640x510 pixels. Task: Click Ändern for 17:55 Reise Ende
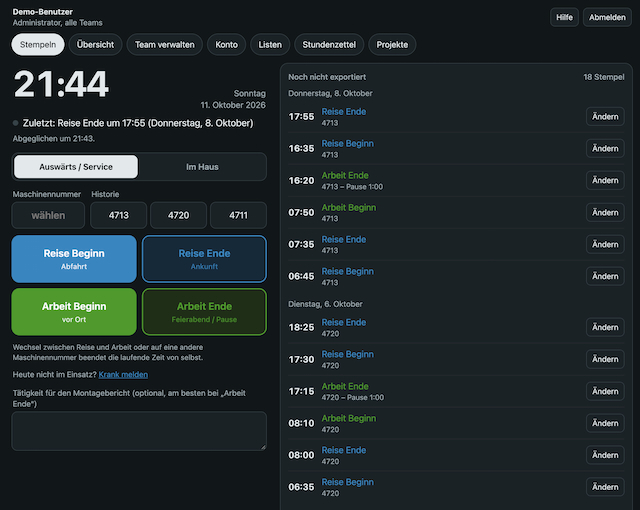point(605,117)
